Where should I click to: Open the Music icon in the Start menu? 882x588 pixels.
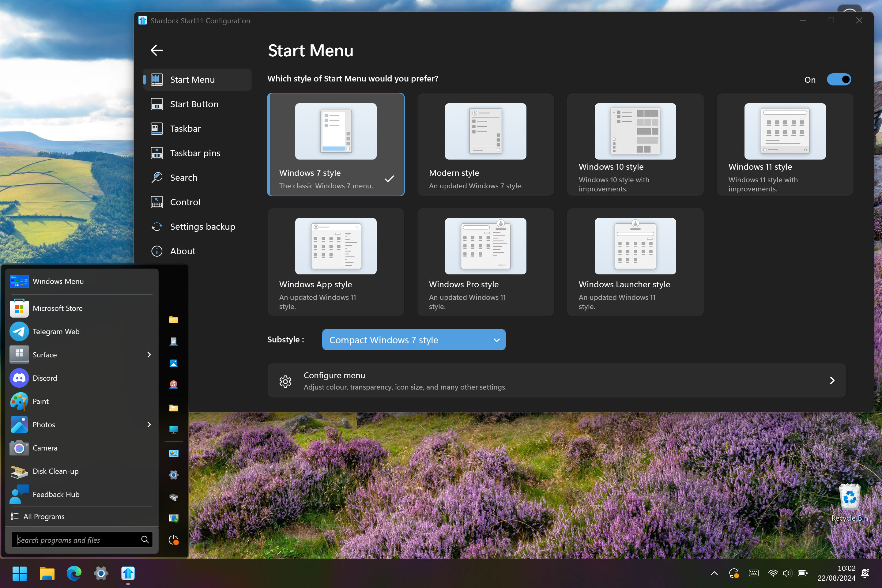174,384
